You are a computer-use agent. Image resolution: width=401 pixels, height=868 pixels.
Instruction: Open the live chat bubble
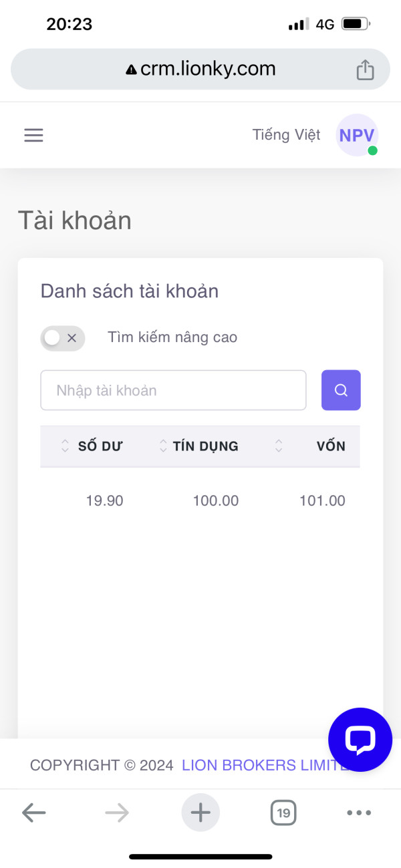[x=360, y=740]
